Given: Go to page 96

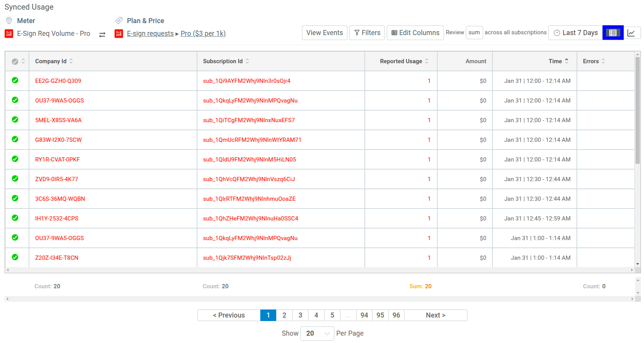Looking at the screenshot, I should [x=396, y=315].
